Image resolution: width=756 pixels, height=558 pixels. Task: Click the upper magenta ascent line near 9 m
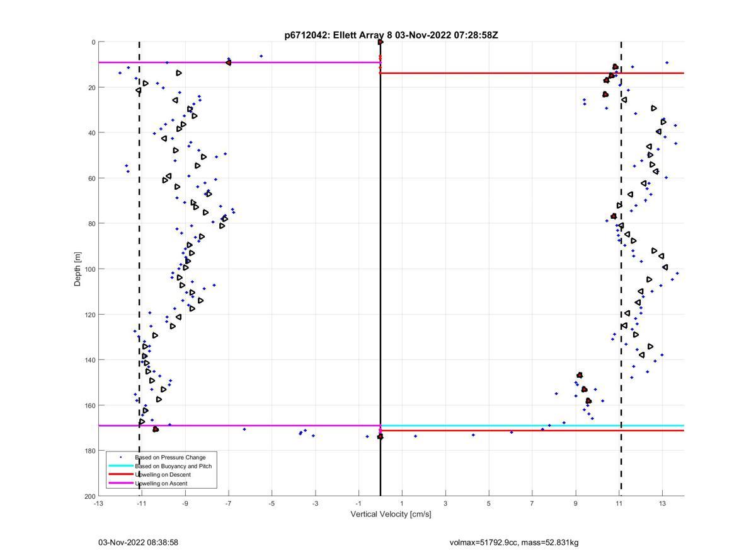(x=239, y=62)
